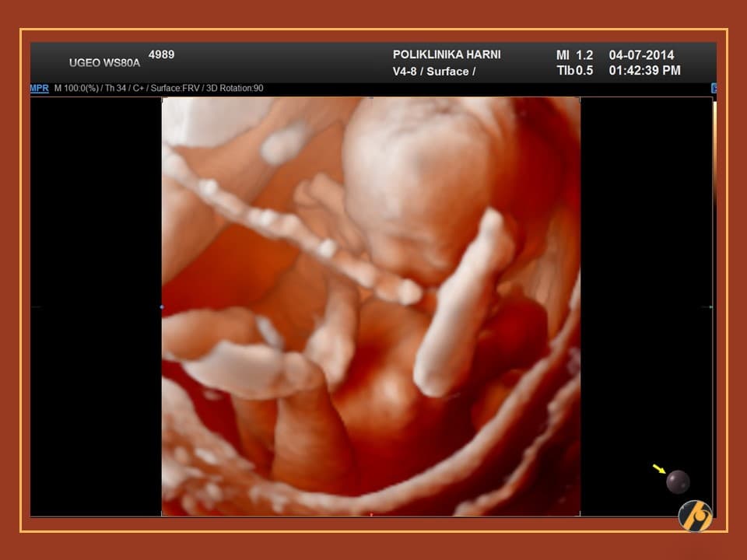Click the red marker at image bottom edge

[x=371, y=514]
